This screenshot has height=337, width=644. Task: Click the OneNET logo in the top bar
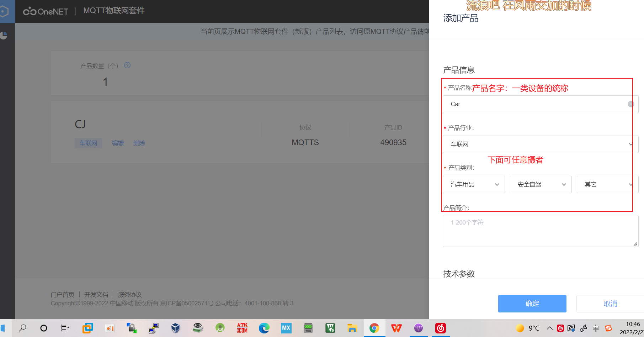coord(45,11)
